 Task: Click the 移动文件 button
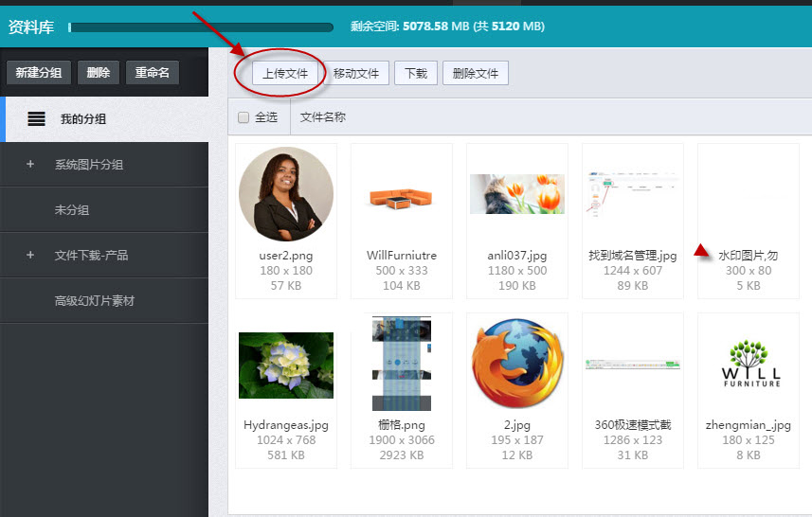point(356,73)
